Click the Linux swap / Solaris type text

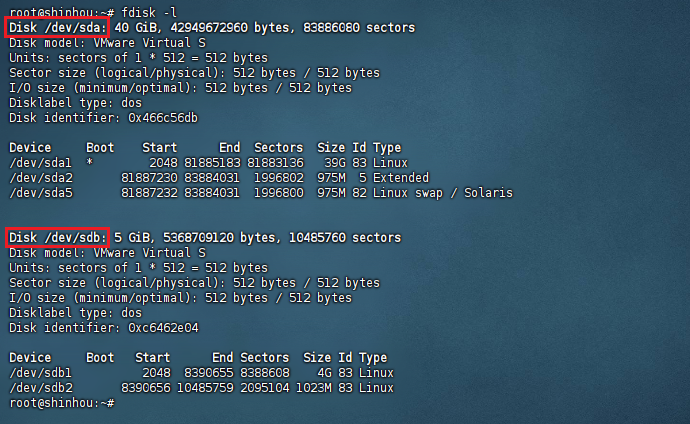[x=443, y=193]
